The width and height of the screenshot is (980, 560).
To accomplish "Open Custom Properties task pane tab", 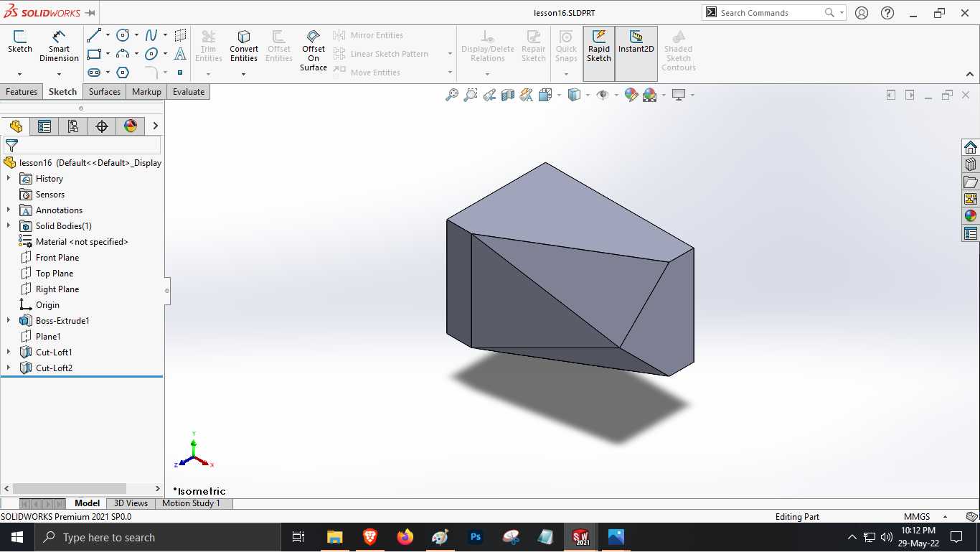I will pos(971,233).
